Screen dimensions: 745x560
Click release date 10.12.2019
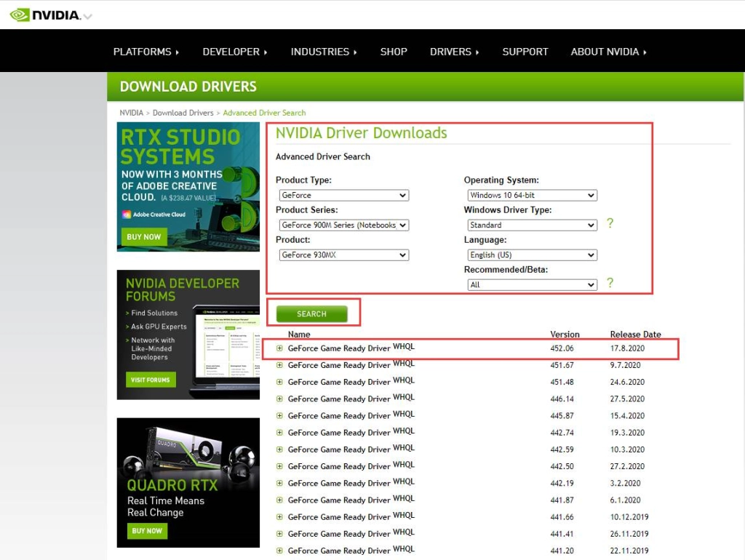point(629,517)
